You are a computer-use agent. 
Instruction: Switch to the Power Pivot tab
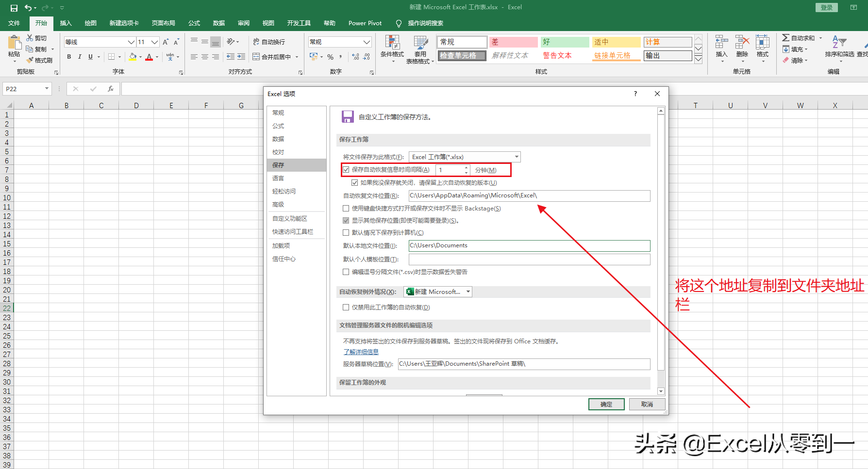(x=365, y=23)
